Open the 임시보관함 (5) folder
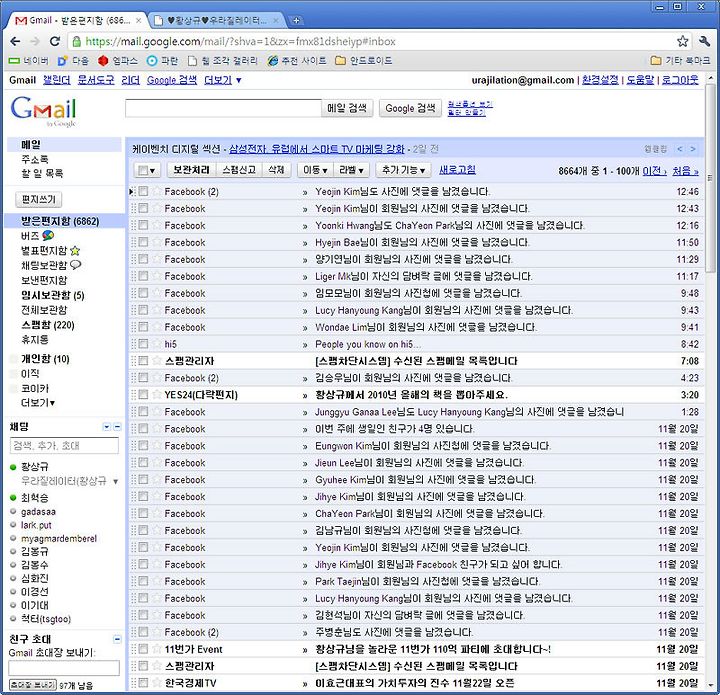Screen dimensions: 720x695 click(x=53, y=295)
